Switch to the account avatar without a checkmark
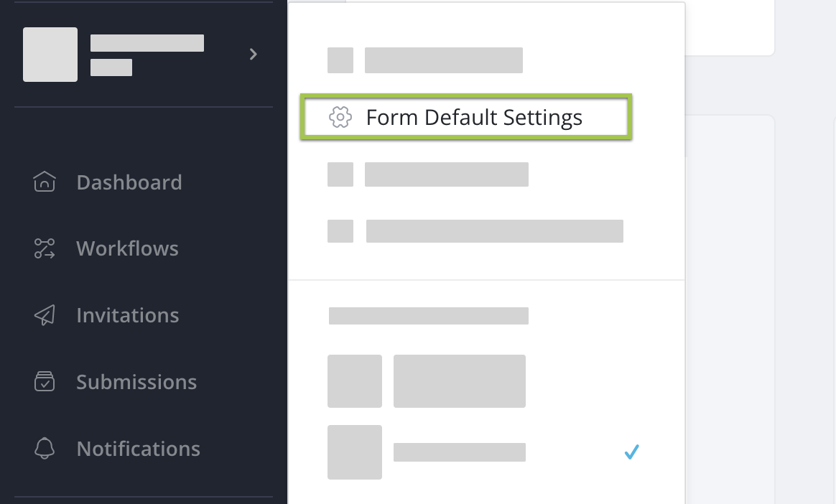The width and height of the screenshot is (836, 504). coord(355,381)
